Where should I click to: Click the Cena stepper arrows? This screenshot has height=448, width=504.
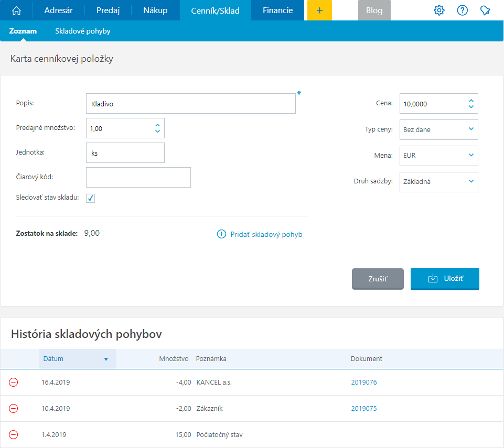[x=471, y=104]
